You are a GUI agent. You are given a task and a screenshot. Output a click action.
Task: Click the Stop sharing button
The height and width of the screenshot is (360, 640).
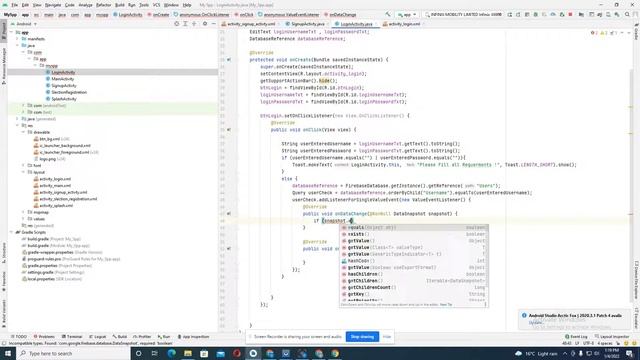click(x=362, y=337)
